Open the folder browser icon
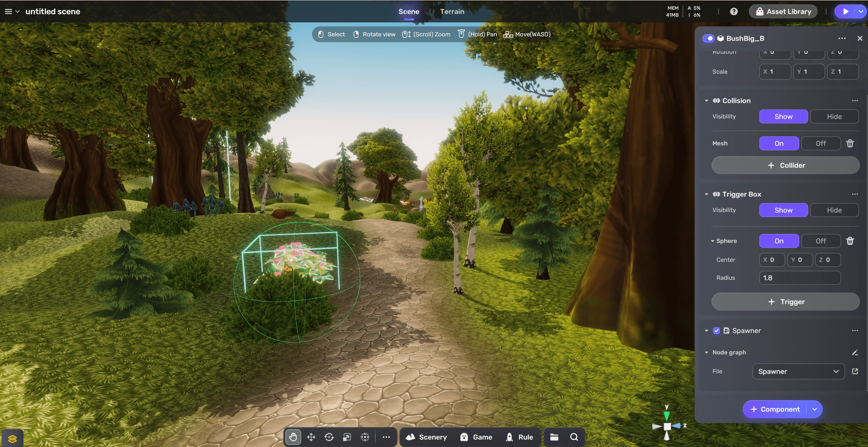 (x=554, y=437)
